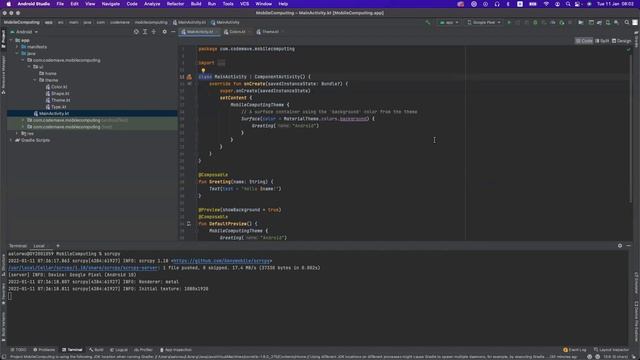Click the Debug app bug icon
This screenshot has width=640, height=360.
tap(535, 22)
